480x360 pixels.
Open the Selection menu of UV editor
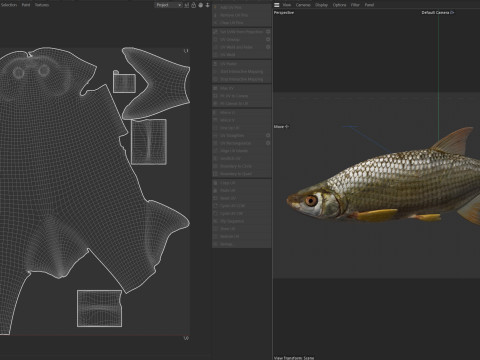click(x=9, y=5)
